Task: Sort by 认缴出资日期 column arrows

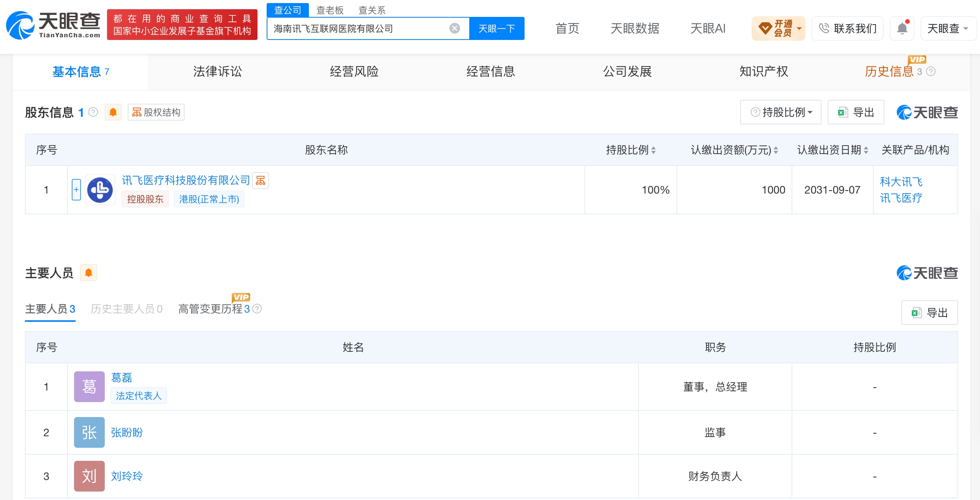Action: pyautogui.click(x=866, y=150)
